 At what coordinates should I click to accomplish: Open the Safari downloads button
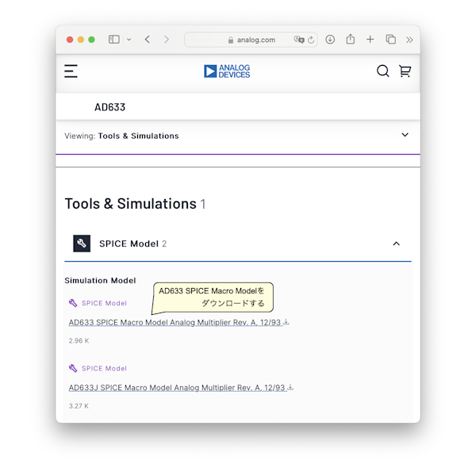tap(330, 40)
